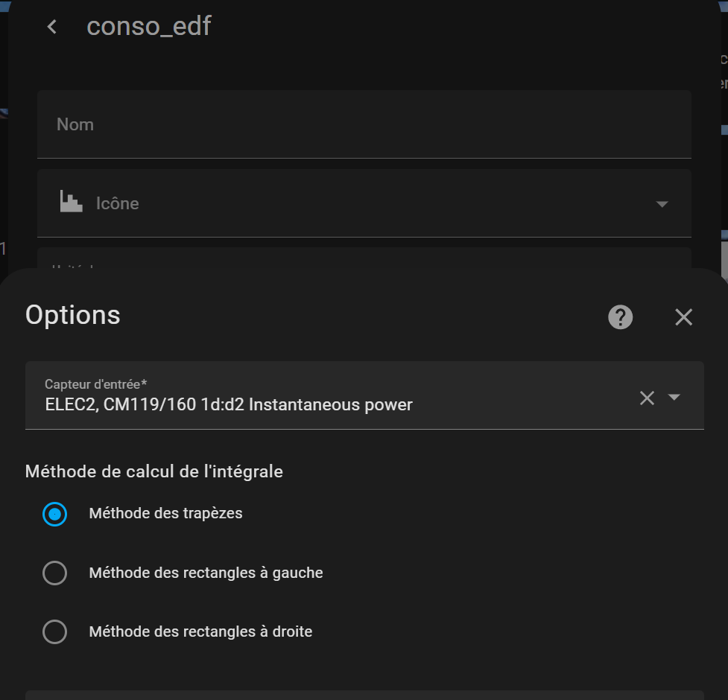
Task: Click the "Méthode des rectangles à droite" label text
Action: [x=200, y=632]
